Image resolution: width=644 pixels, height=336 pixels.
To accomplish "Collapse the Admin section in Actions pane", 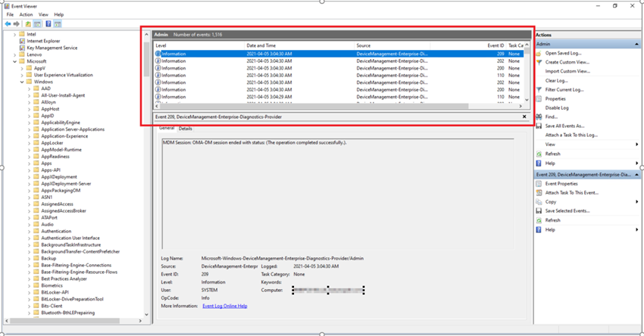I will click(636, 44).
